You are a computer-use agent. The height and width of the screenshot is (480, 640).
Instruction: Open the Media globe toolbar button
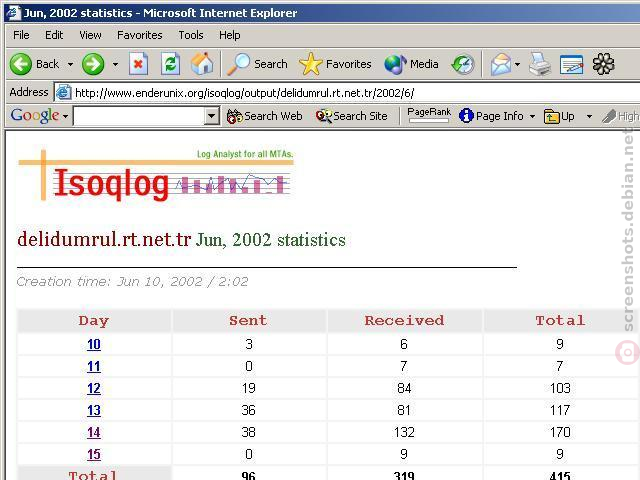pyautogui.click(x=411, y=64)
